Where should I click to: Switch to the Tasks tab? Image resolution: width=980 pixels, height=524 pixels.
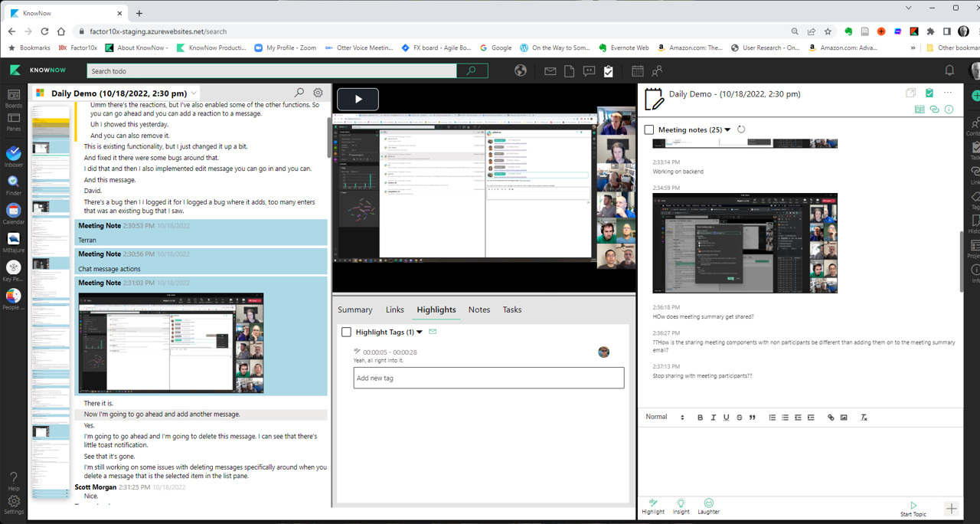512,309
